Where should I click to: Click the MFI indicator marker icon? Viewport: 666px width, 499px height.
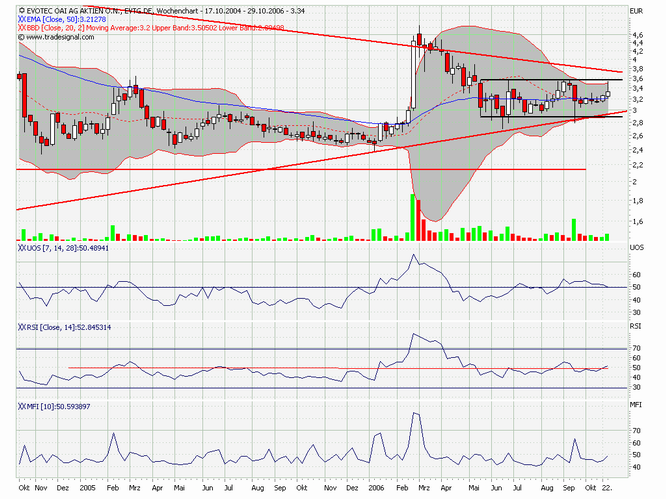tap(22, 407)
